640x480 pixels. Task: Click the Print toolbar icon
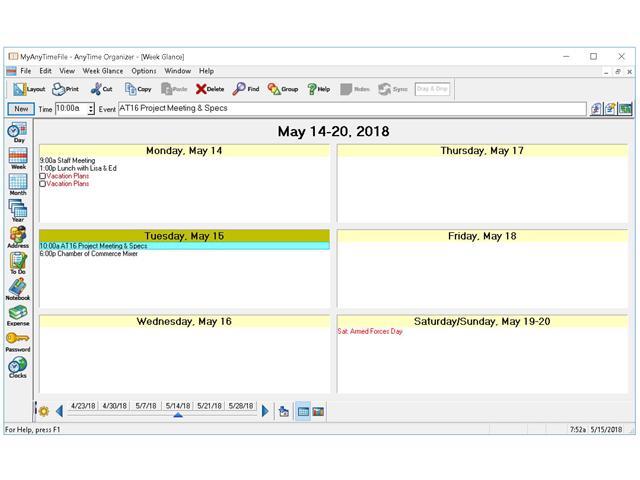pyautogui.click(x=65, y=89)
